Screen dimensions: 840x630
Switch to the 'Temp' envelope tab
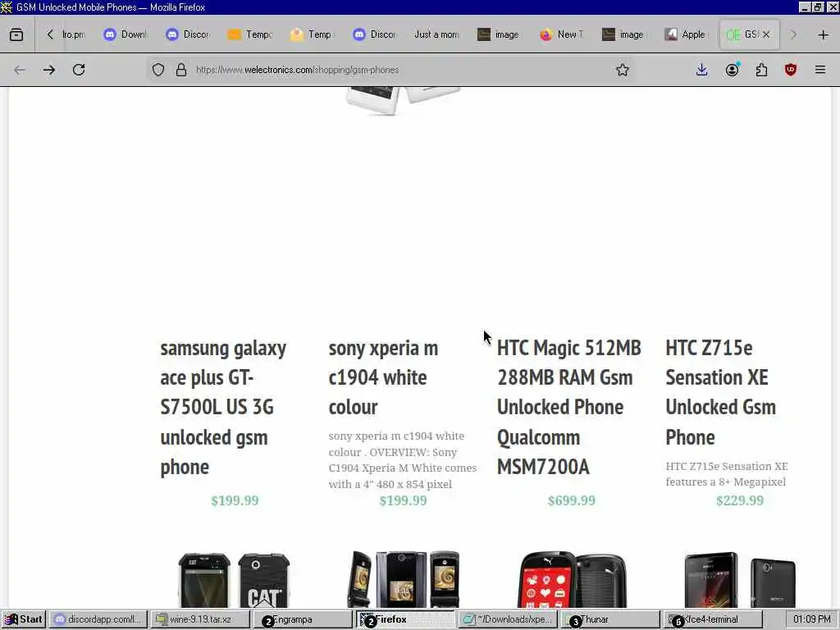coord(313,34)
